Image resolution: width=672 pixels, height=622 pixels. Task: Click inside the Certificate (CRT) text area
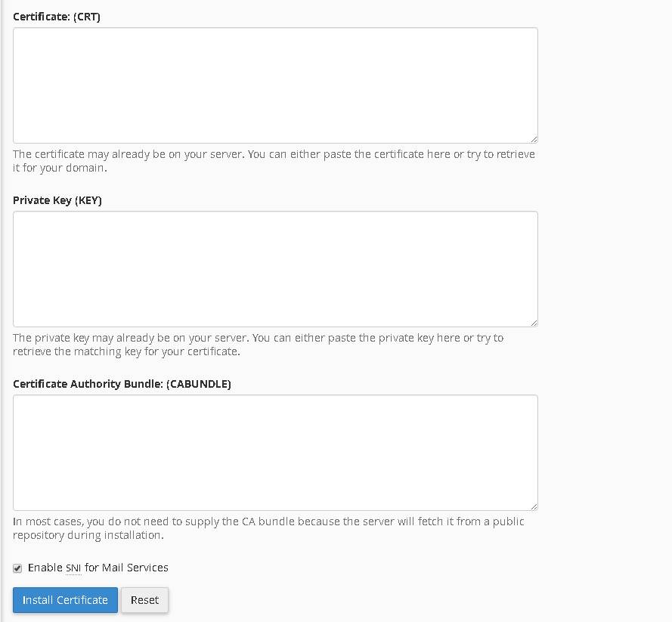[x=275, y=85]
